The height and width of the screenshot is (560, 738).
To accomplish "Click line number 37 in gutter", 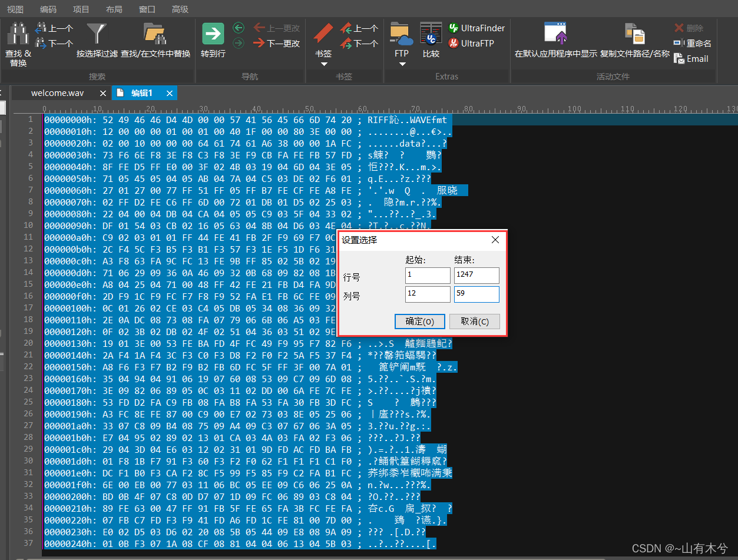I will 28,543.
